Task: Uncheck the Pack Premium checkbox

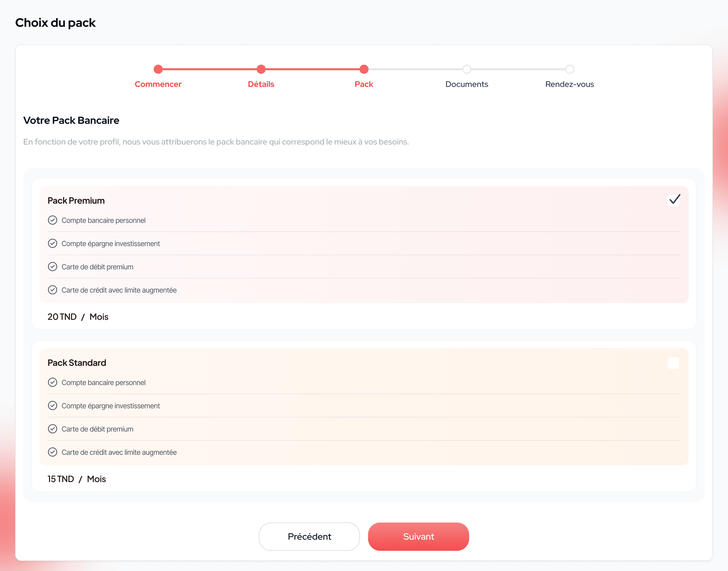Action: pos(673,201)
